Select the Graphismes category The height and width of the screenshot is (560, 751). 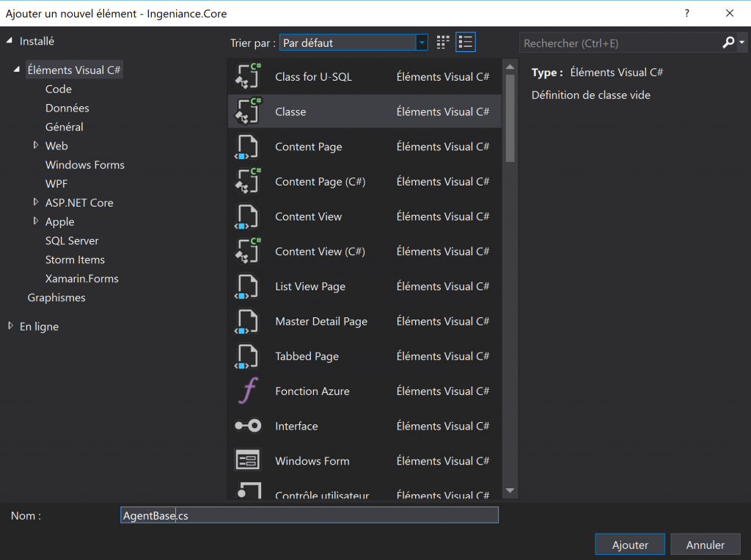click(56, 298)
